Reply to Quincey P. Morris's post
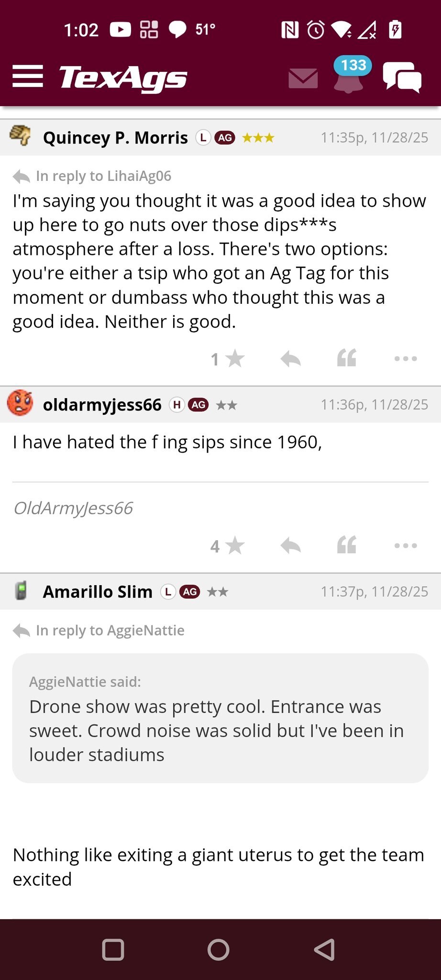This screenshot has width=441, height=980. point(290,358)
